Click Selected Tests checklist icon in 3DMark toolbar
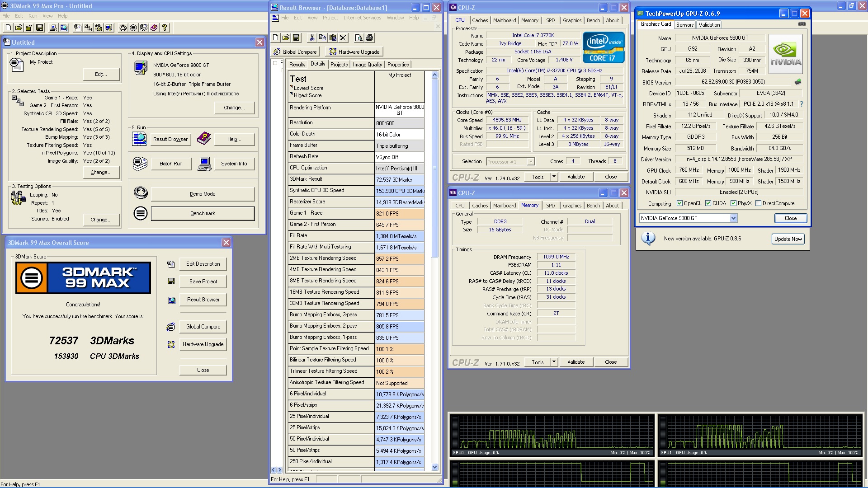 click(x=88, y=28)
